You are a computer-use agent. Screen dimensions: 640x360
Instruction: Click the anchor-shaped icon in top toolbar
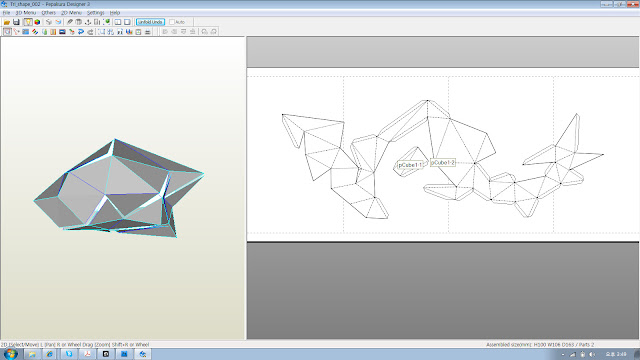[x=88, y=22]
